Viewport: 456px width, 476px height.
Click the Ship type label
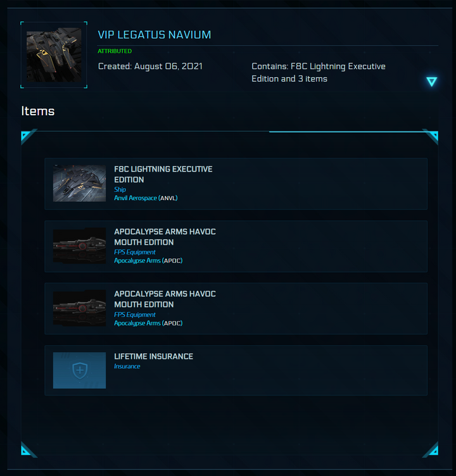[120, 189]
